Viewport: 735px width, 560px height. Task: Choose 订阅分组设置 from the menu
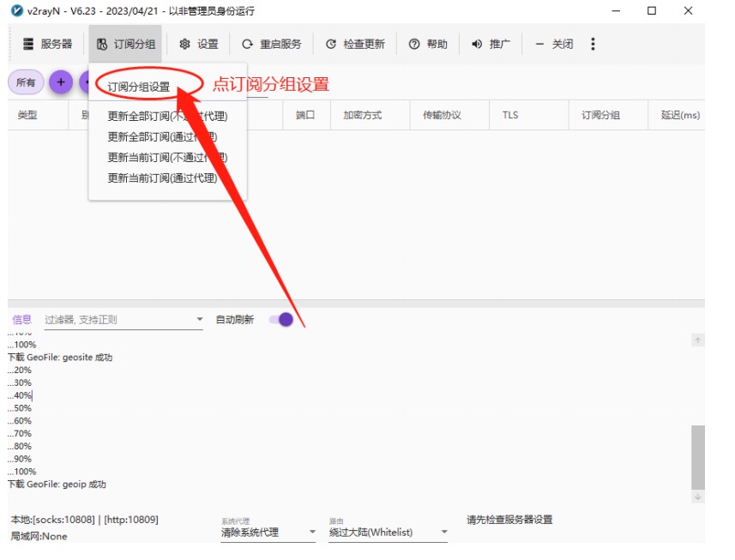tap(139, 87)
